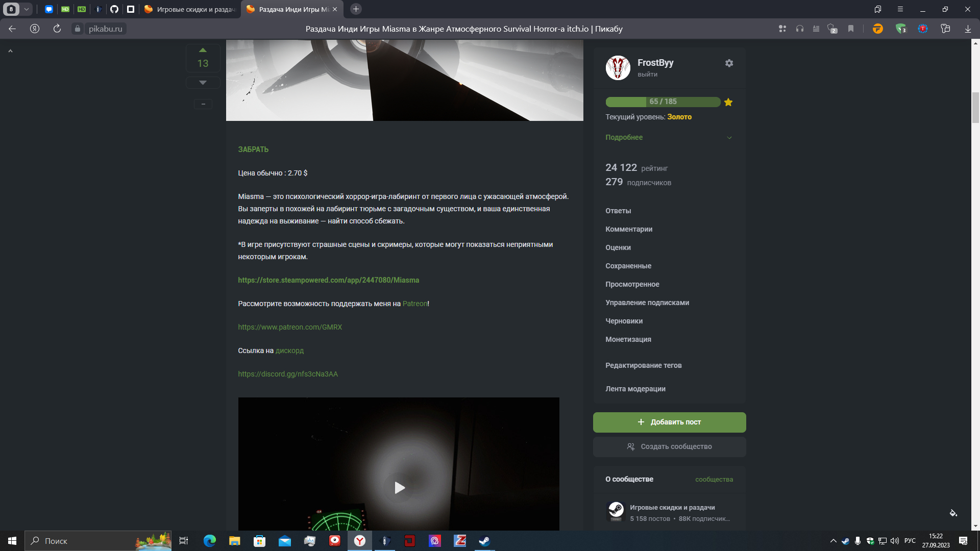980x551 pixels.
Task: Reload the page
Action: click(57, 29)
